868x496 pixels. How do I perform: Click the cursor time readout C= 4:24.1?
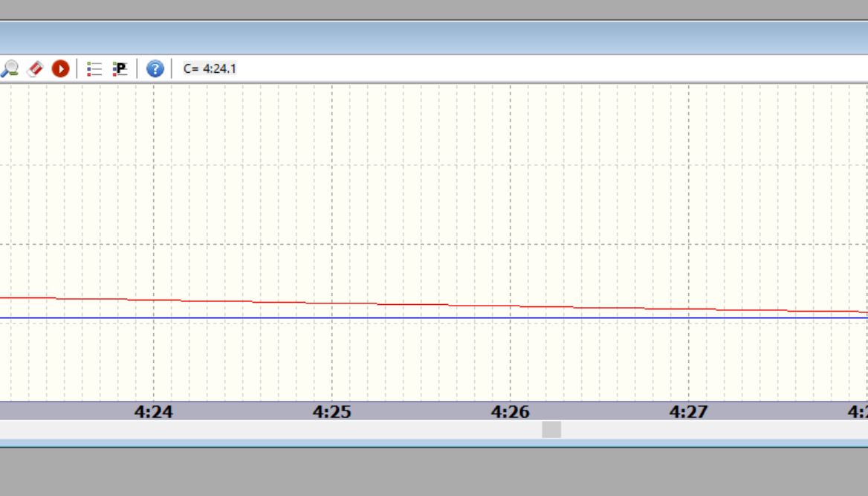point(210,69)
